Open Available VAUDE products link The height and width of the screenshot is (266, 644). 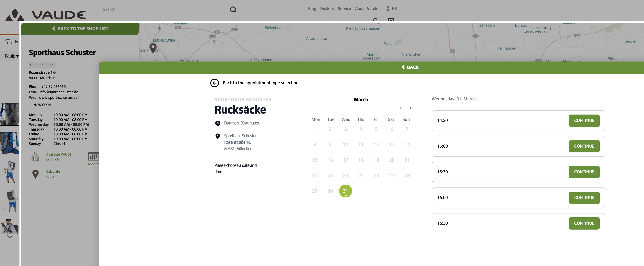pos(58,157)
